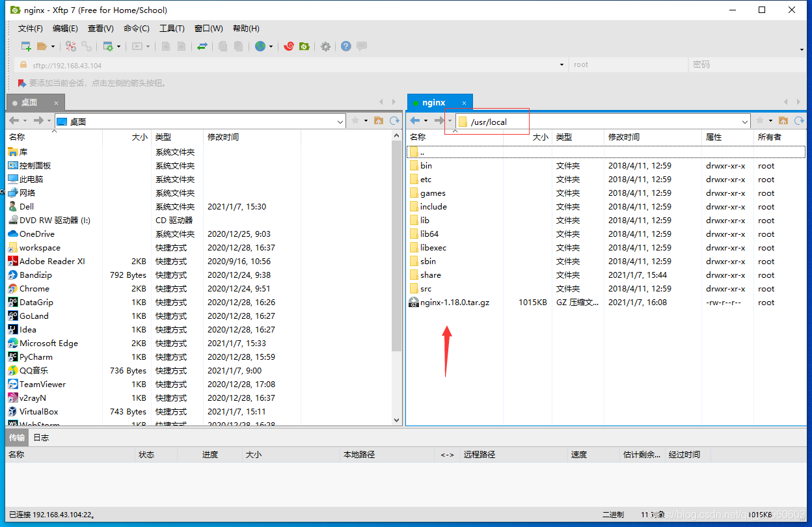Open the host address bar dropdown arrow
Screen dimensions: 812x527
[x=562, y=65]
